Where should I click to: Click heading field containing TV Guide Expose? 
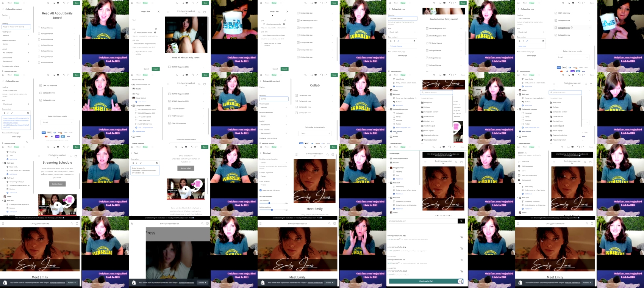(403, 18)
